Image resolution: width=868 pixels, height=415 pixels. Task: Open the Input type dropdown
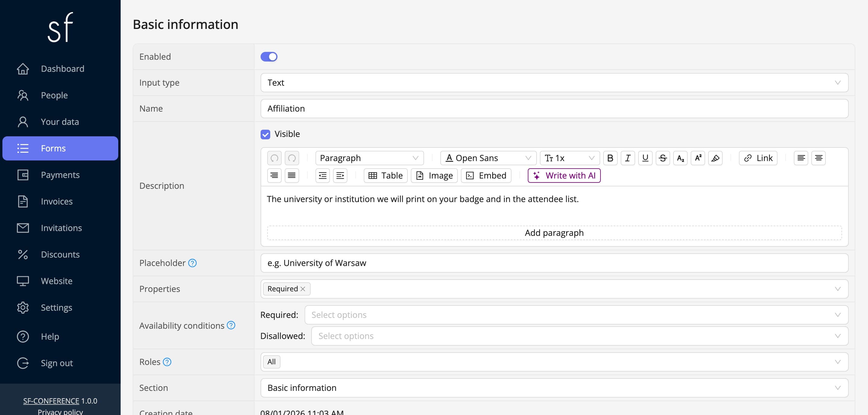554,83
